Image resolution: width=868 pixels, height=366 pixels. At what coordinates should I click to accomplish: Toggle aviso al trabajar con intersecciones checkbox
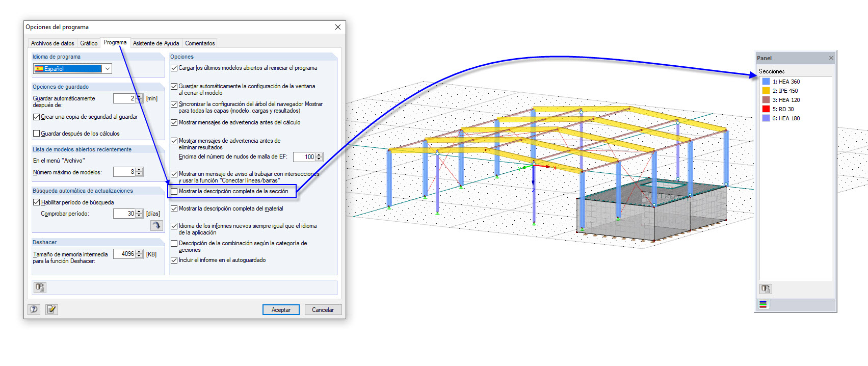pos(174,174)
